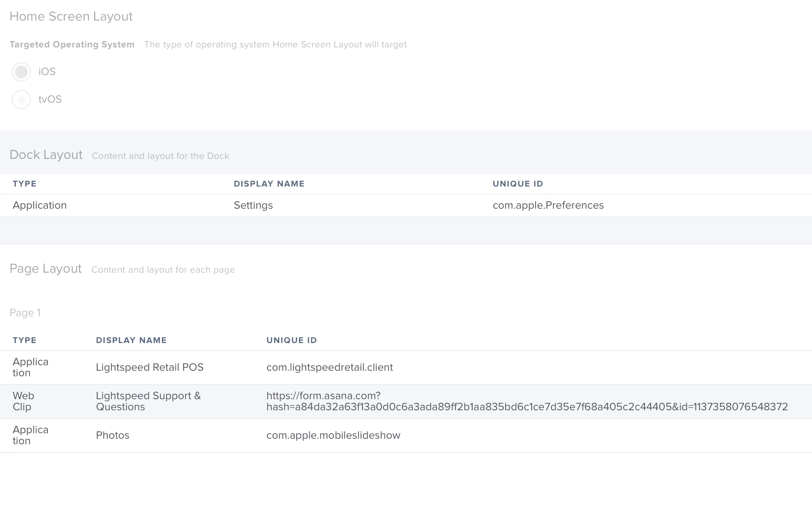Image resolution: width=812 pixels, height=513 pixels.
Task: Click the Targeted Operating System label
Action: tap(72, 45)
